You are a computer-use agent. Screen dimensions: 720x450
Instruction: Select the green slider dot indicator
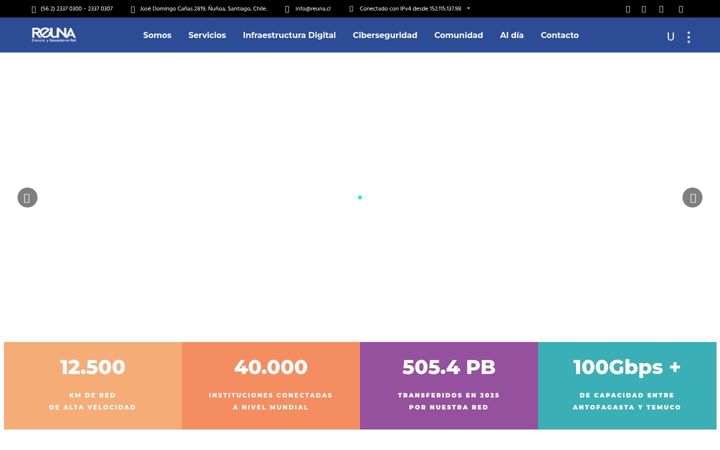tap(360, 197)
